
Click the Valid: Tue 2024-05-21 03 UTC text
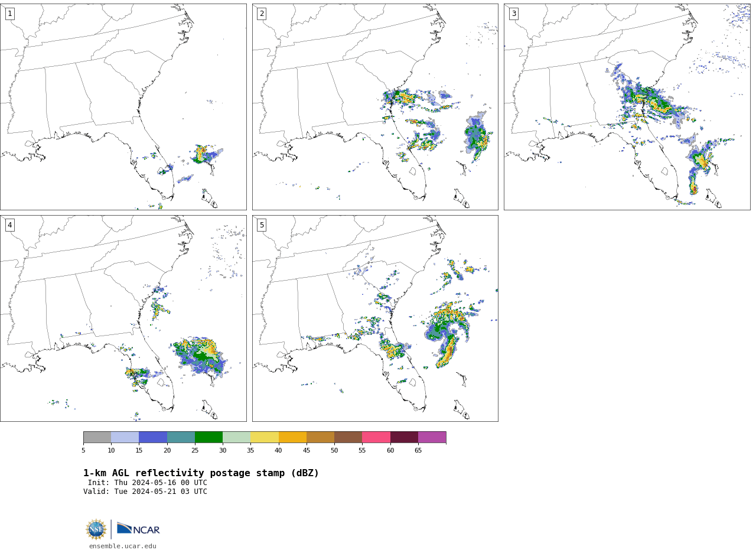[145, 492]
